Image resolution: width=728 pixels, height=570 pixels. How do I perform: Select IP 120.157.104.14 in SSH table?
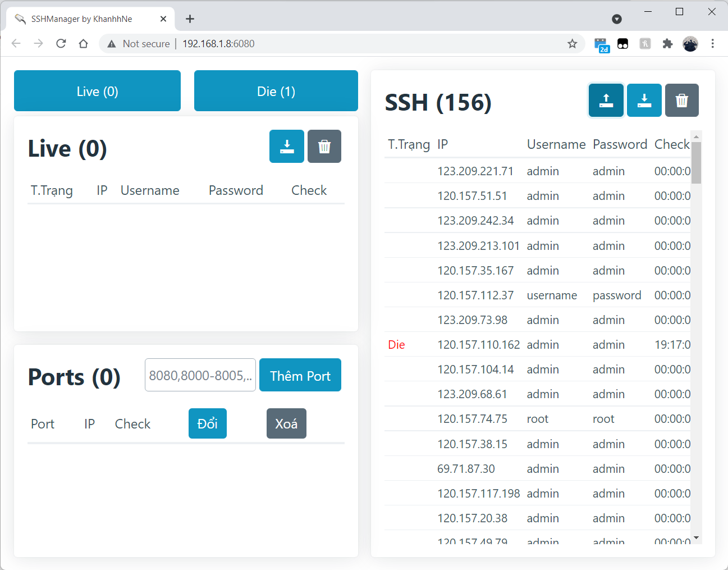coord(475,370)
